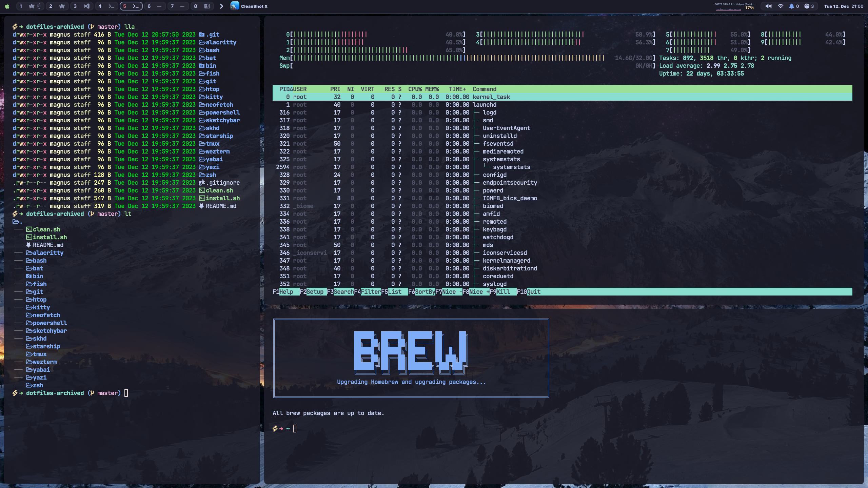Viewport: 868px width, 488px height.
Task: Select the kernel_task process row
Action: point(491,97)
